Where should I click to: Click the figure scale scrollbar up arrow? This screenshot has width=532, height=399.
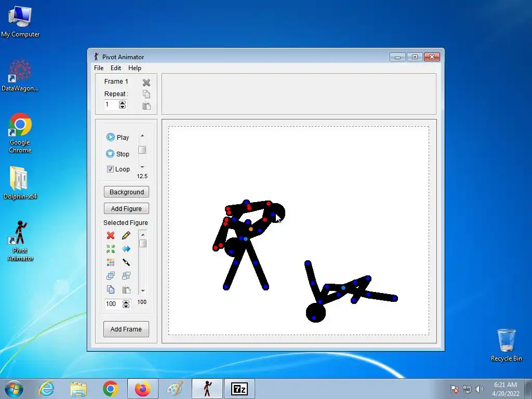(x=143, y=234)
